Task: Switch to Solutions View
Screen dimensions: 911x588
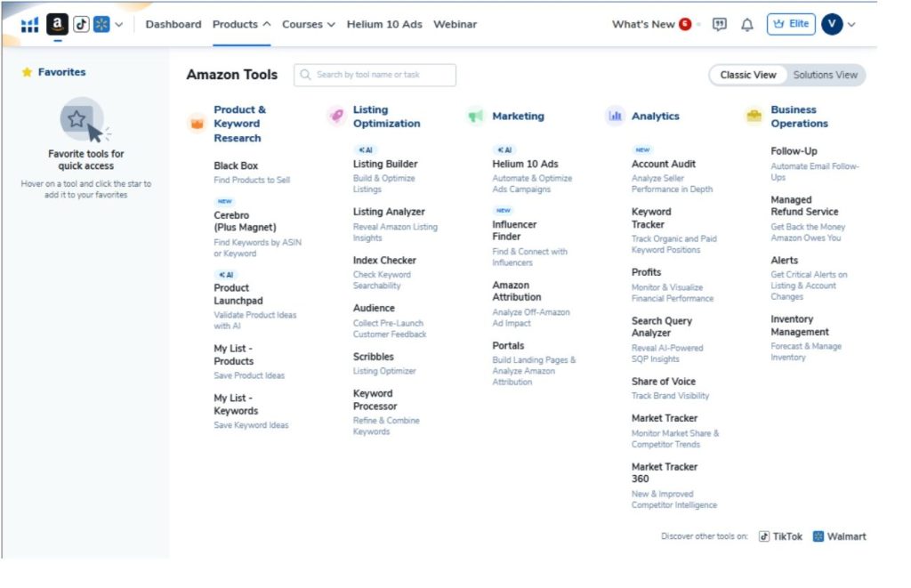Action: tap(825, 75)
